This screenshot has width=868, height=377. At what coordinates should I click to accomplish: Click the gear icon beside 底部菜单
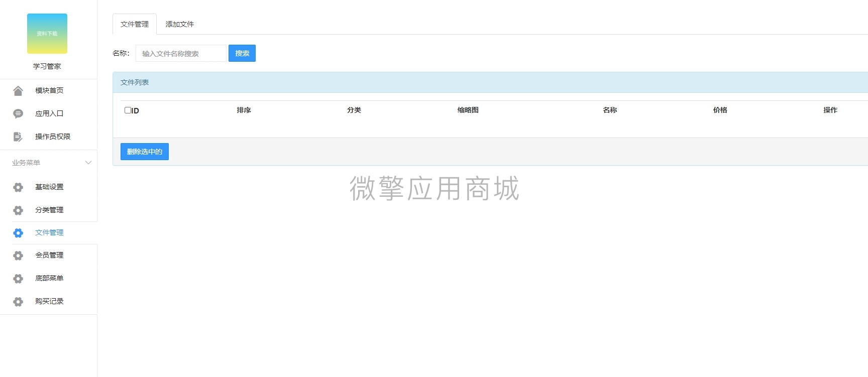click(x=18, y=279)
